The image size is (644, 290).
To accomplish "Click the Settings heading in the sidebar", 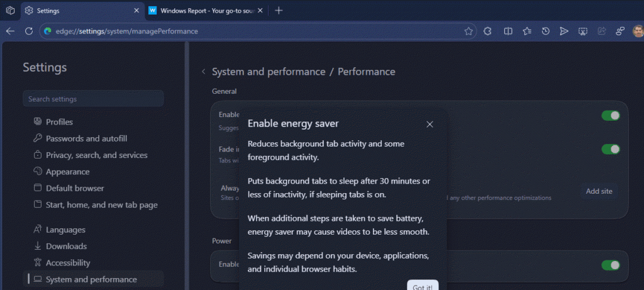I will tap(45, 67).
